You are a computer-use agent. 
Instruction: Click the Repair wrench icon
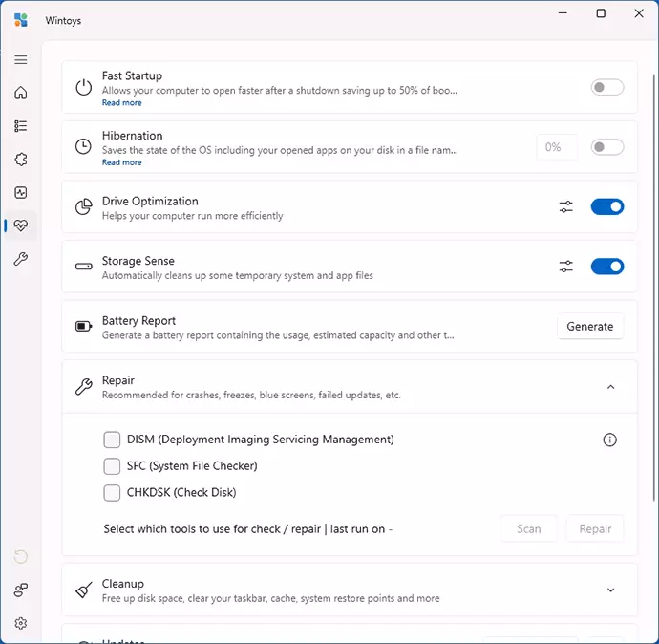84,387
